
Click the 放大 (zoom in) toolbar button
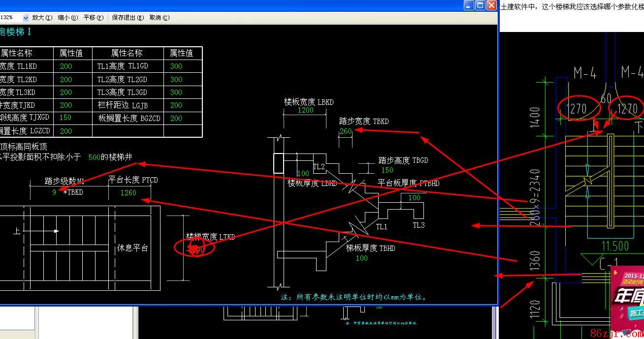coord(42,18)
